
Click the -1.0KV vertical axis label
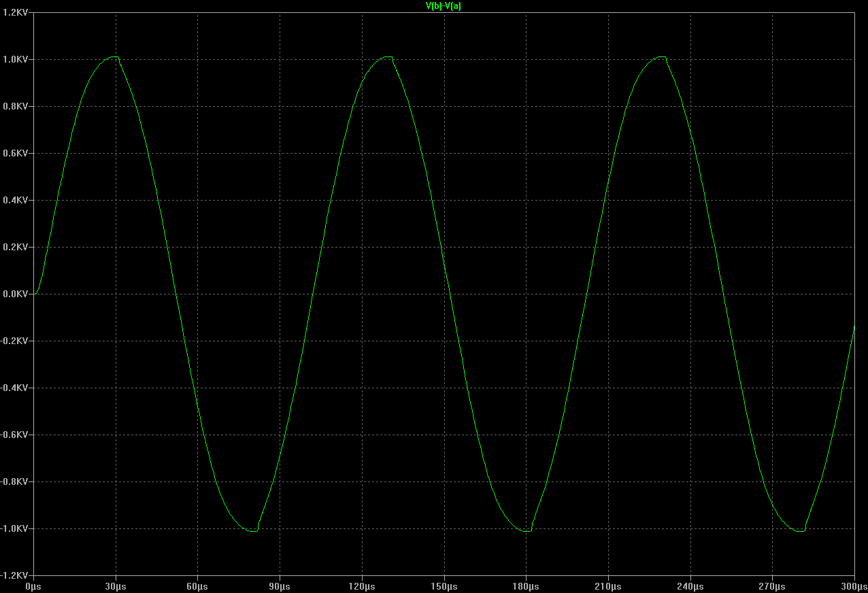pos(15,528)
